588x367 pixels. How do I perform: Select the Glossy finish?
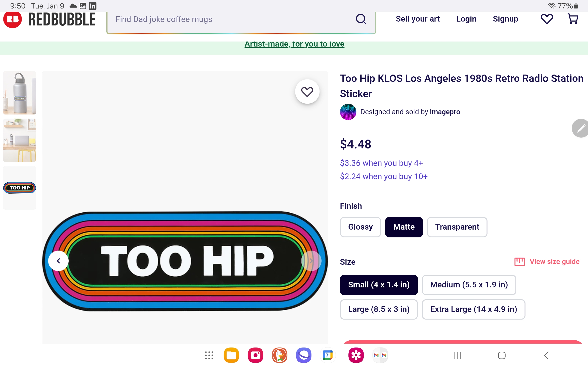coord(360,227)
